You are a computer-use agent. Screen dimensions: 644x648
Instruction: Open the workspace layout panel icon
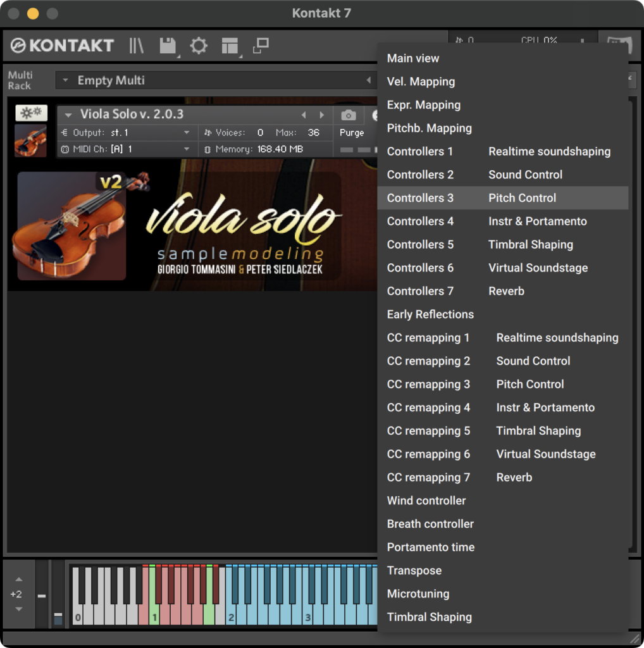pos(230,46)
